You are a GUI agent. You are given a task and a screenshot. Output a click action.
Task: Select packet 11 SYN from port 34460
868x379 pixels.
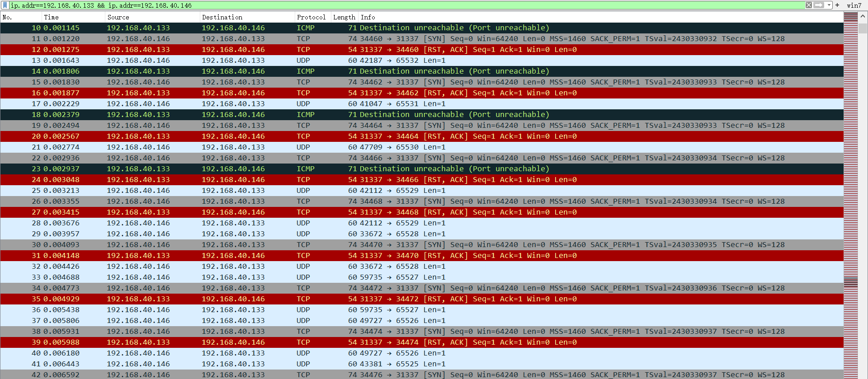click(422, 39)
